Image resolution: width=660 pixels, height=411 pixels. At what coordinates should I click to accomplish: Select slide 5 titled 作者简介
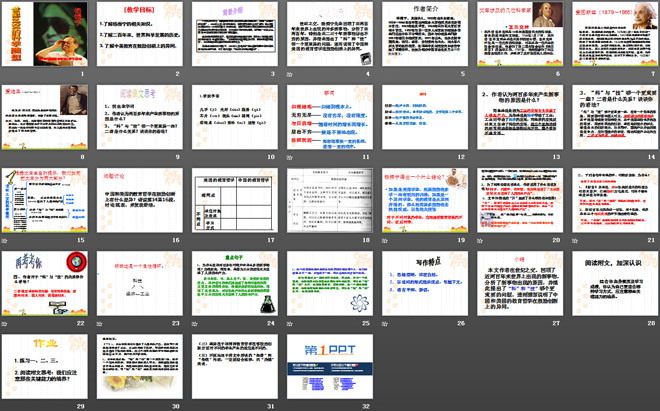[x=425, y=34]
